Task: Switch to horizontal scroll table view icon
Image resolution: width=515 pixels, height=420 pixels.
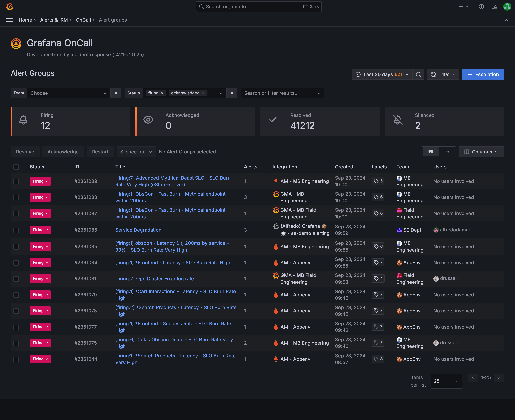Action: (447, 152)
